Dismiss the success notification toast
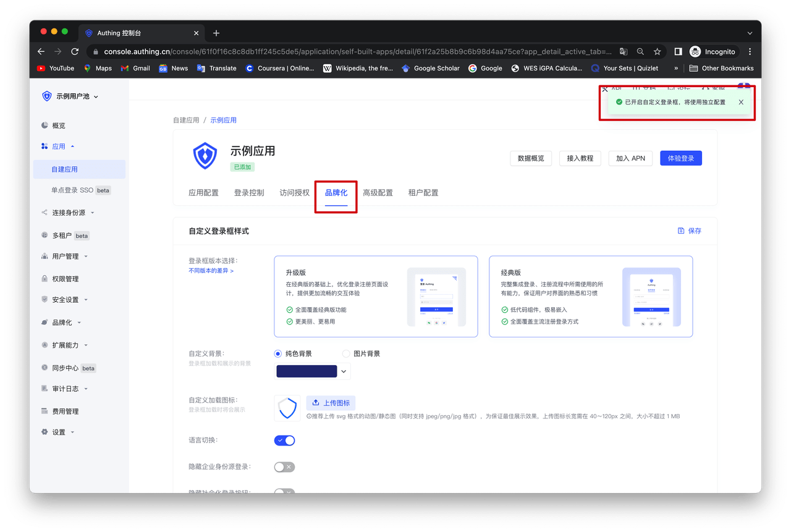Viewport: 791px width, 532px height. [x=741, y=102]
